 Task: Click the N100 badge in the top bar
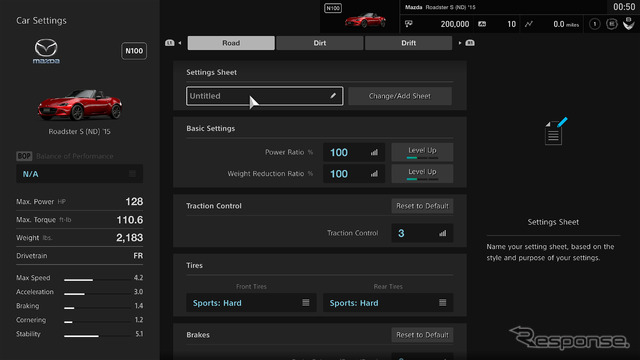333,8
